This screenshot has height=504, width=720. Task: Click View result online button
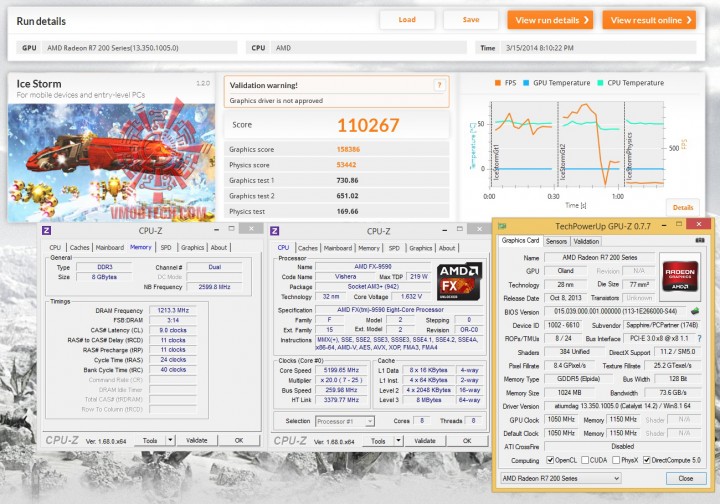click(649, 20)
